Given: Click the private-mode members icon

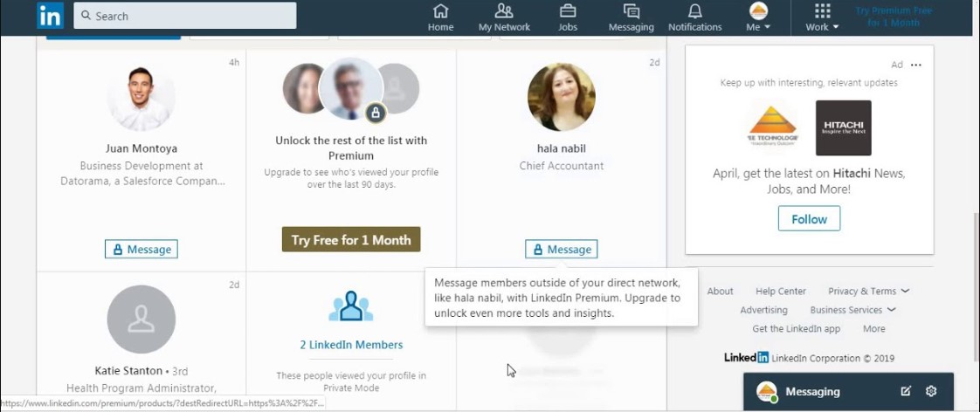Looking at the screenshot, I should coord(350,306).
